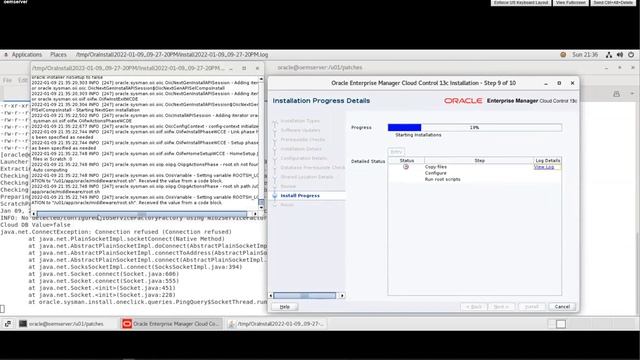The width and height of the screenshot is (640, 360).
Task: Click the installation progress bar at 19%
Action: [x=475, y=127]
